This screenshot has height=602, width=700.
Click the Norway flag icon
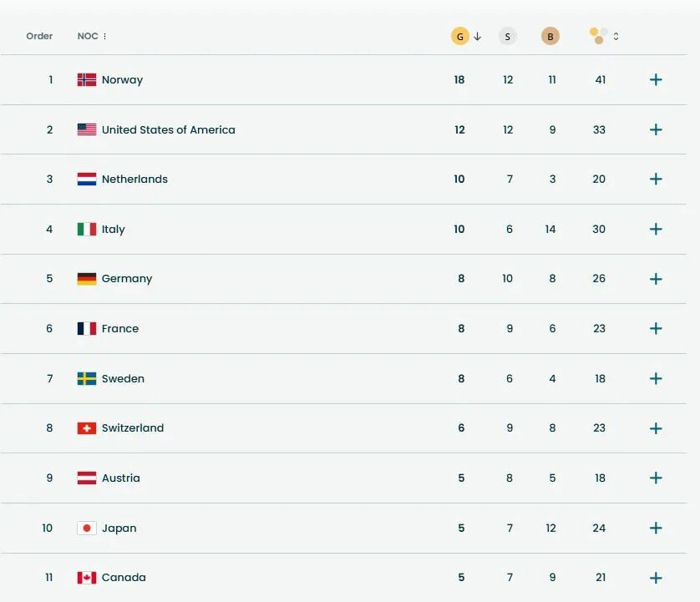pos(87,80)
